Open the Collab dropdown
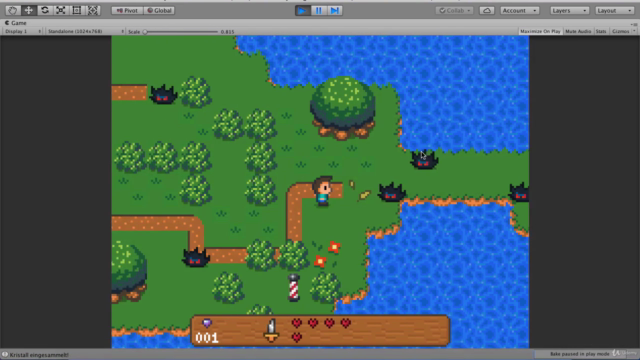Viewport: 640px width, 360px height. [x=454, y=11]
